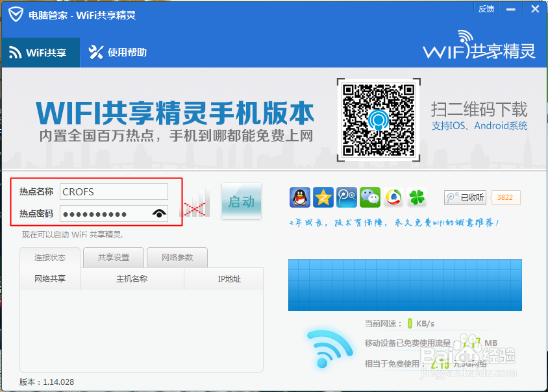Click the blue handwritten slogan under share icons
548x392 pixels.
[394, 223]
